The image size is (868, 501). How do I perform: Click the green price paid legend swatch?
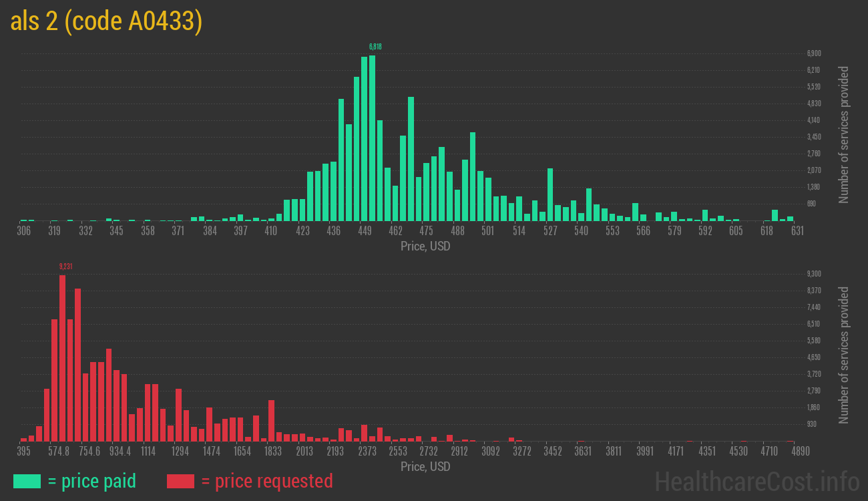pyautogui.click(x=27, y=481)
